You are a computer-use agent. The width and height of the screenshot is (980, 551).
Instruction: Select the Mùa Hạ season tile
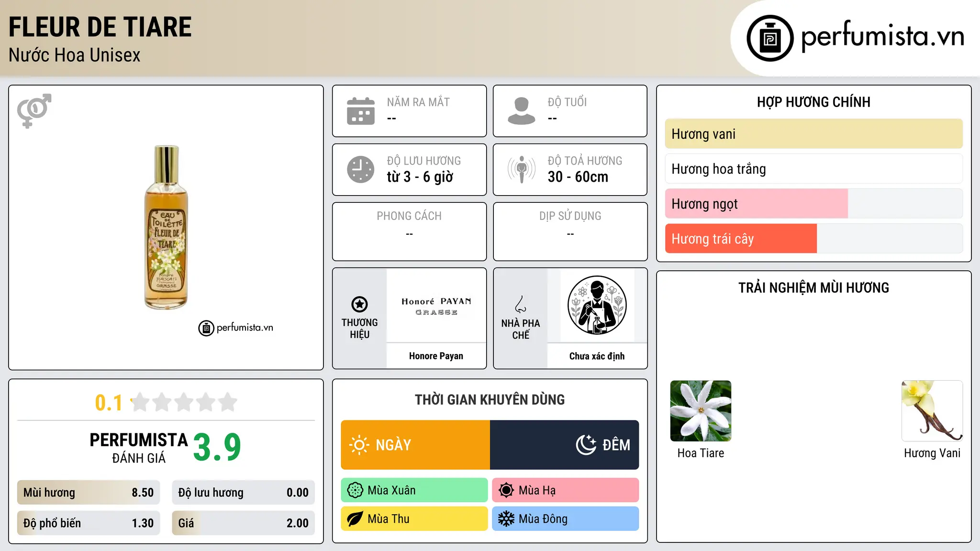pyautogui.click(x=566, y=490)
